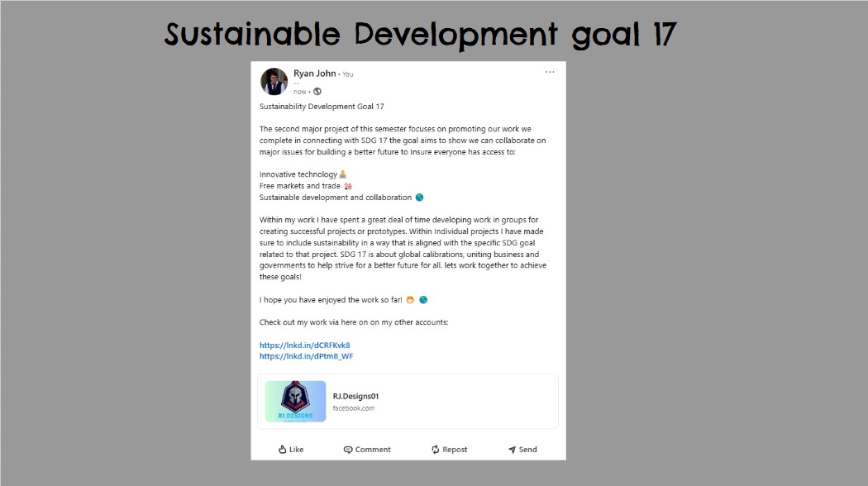Click the Repost arrows icon
The image size is (868, 486).
coord(436,450)
